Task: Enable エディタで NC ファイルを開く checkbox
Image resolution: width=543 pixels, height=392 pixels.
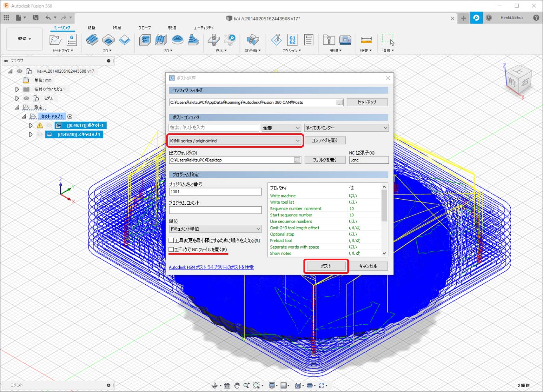Action: [x=171, y=249]
